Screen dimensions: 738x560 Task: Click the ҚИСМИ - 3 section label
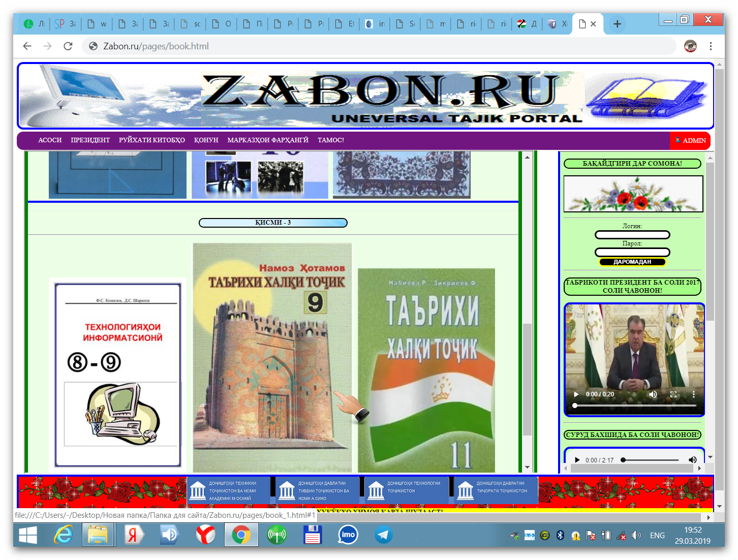click(x=273, y=223)
